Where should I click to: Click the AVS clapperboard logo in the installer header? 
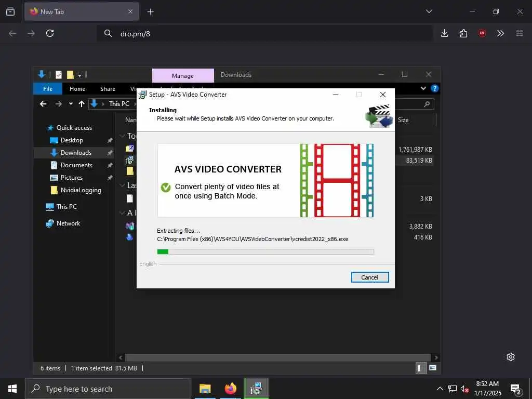tap(379, 116)
